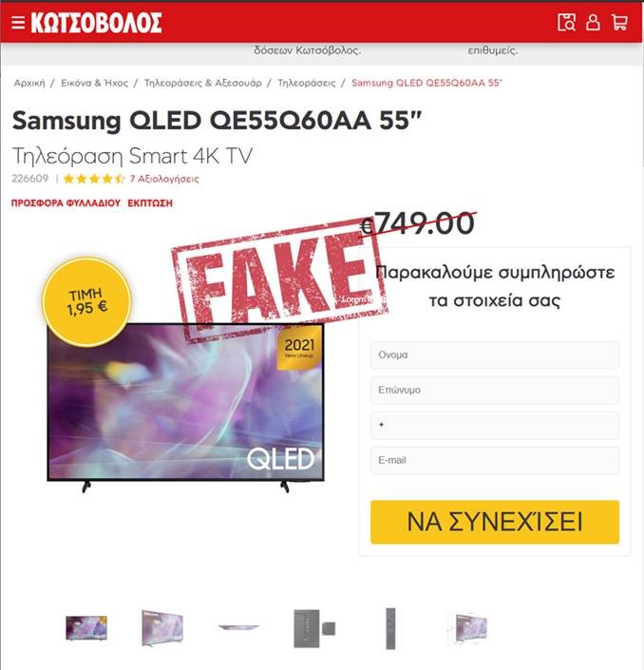Click the Επώνυμο input field
This screenshot has width=644, height=670.
tap(495, 390)
